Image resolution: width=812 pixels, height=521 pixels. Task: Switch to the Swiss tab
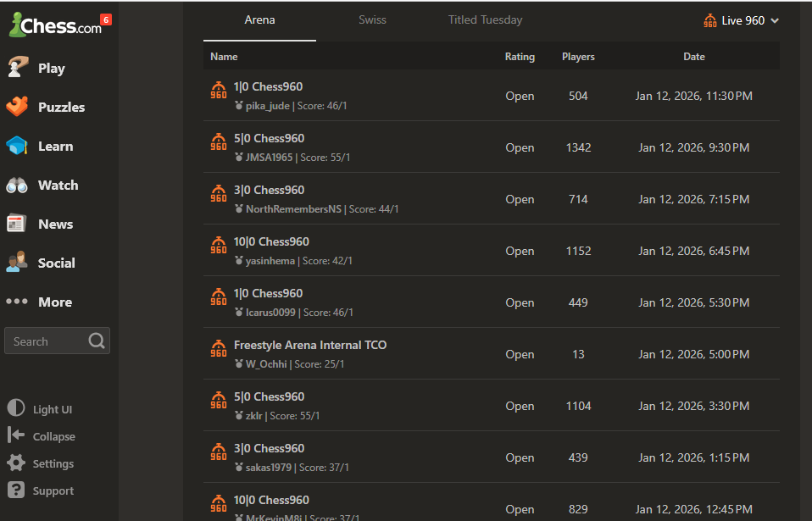(x=372, y=19)
